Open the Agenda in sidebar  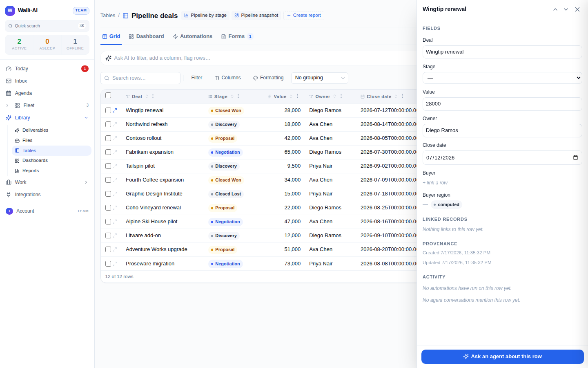coord(47,93)
